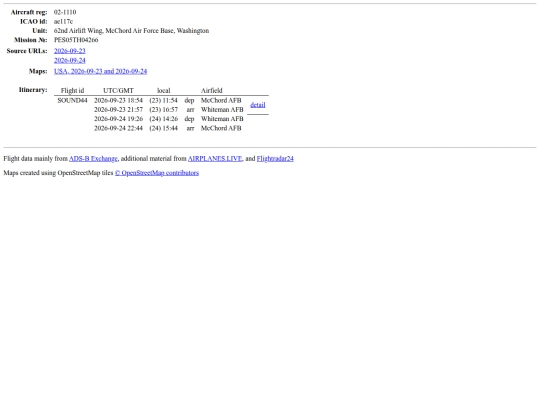The height and width of the screenshot is (405, 540).
Task: Click the local time (23) 11:54
Action: 164,100
